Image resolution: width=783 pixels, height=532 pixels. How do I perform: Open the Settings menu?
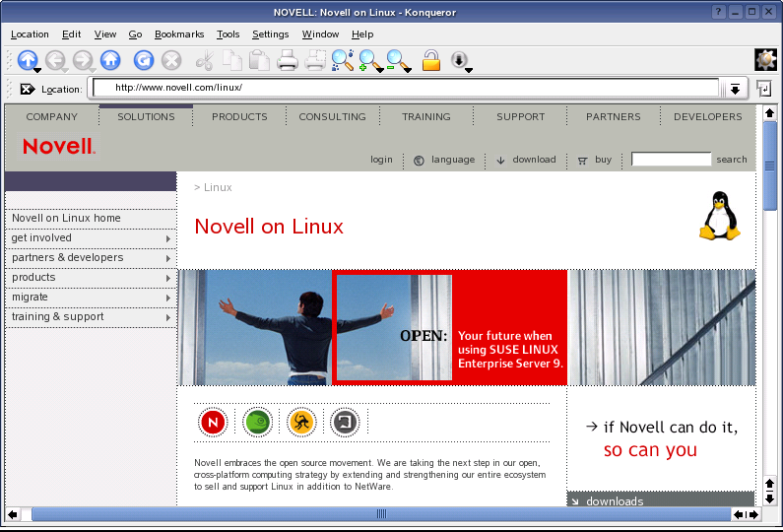(x=270, y=34)
